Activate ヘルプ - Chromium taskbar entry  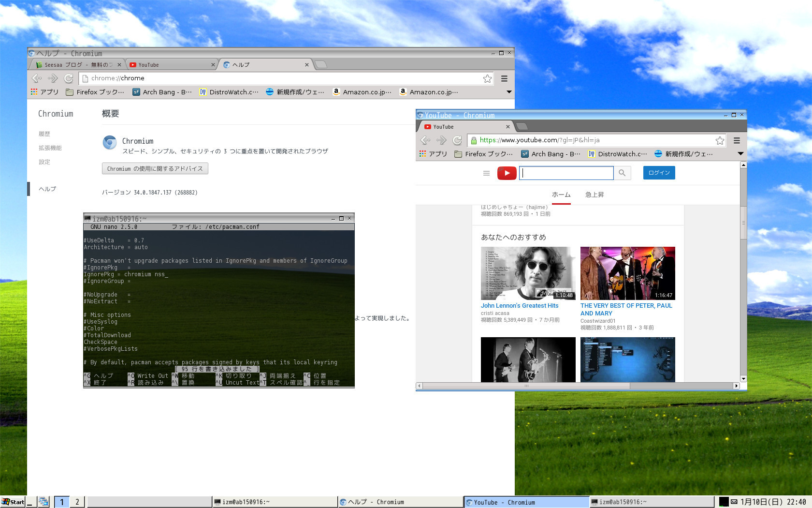click(401, 502)
